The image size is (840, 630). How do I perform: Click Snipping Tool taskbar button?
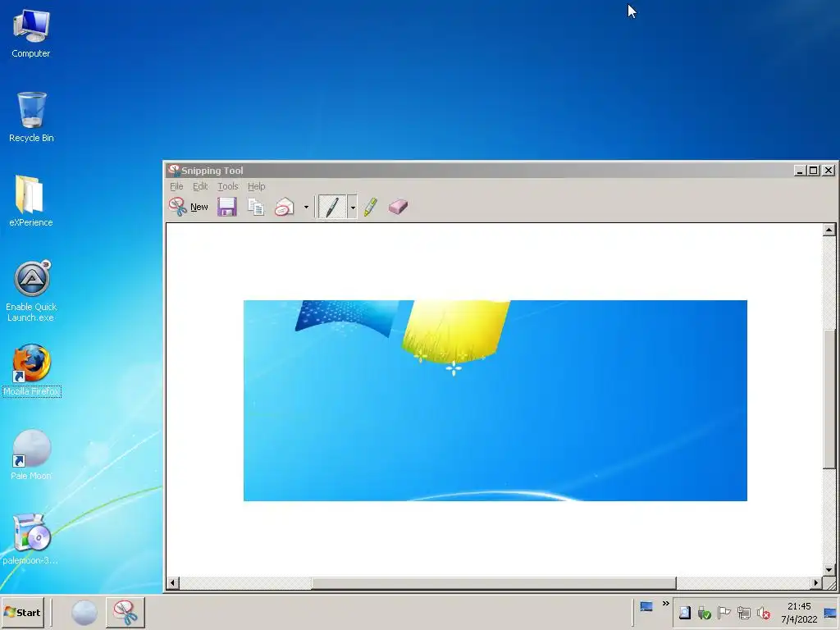pyautogui.click(x=126, y=612)
